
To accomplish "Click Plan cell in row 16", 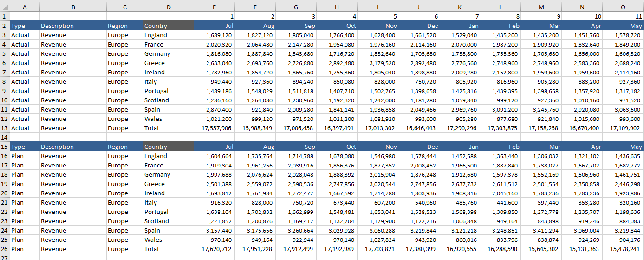I will tap(25, 156).
